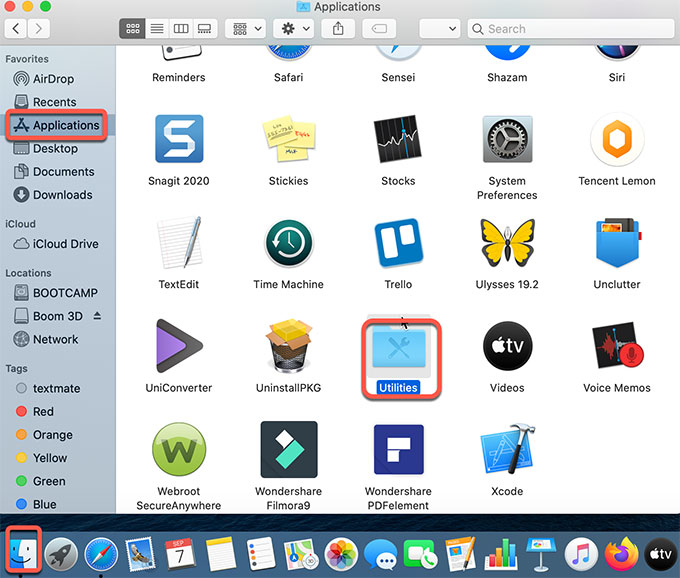680x578 pixels.
Task: Select Webroot SecureAnywhere icon
Action: (x=179, y=449)
